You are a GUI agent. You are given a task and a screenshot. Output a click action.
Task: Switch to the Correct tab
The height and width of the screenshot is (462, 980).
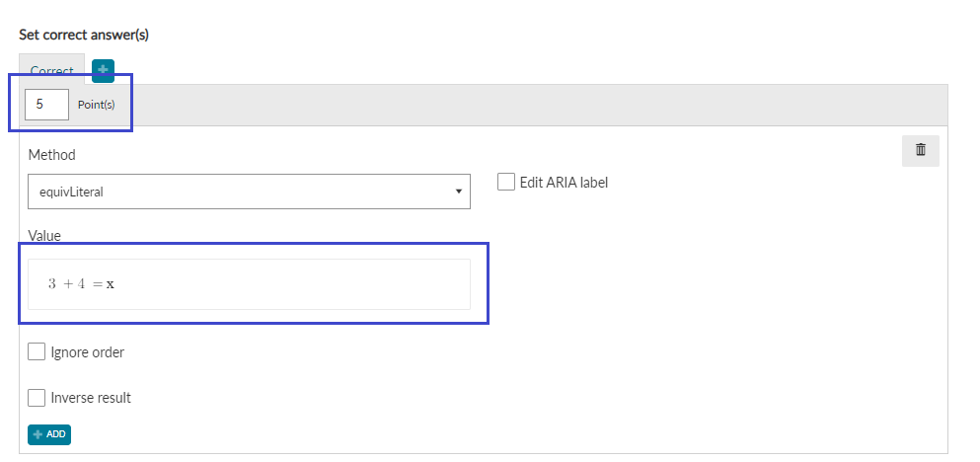tap(52, 71)
